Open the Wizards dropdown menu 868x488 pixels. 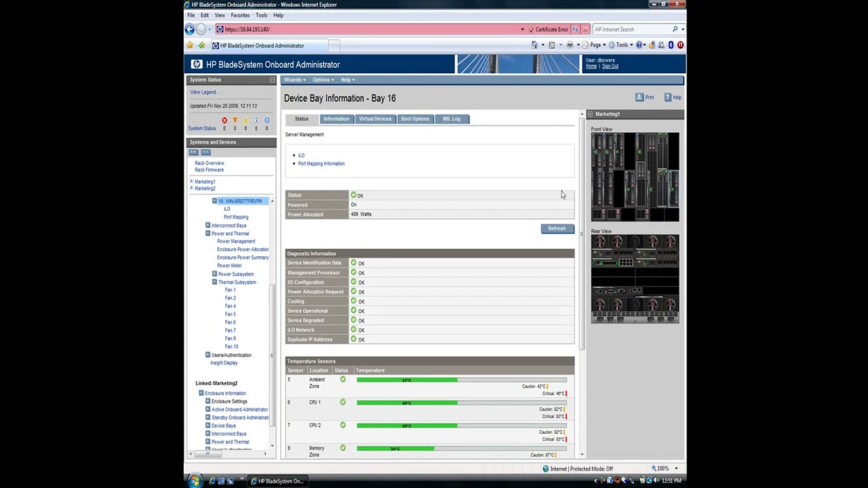pyautogui.click(x=294, y=80)
